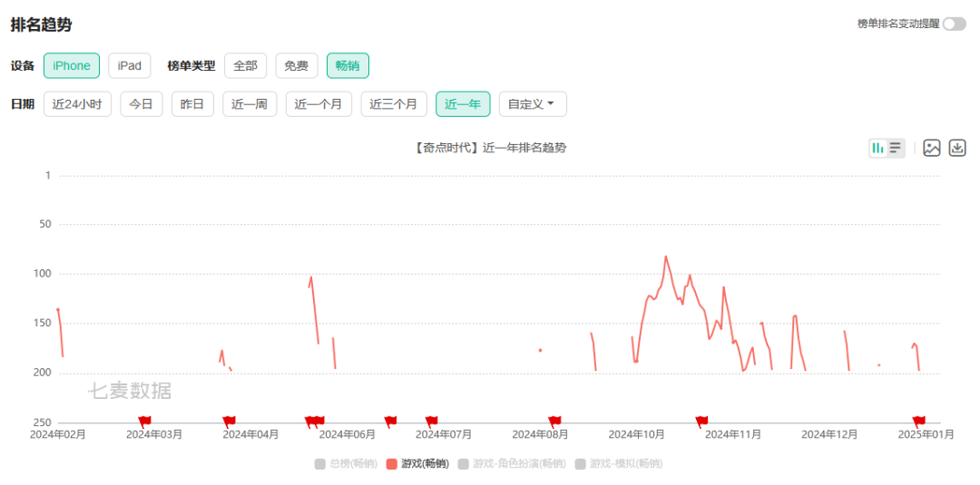The width and height of the screenshot is (980, 485).
Task: Toggle the 总榜(畅销) legend series
Action: coord(347,464)
